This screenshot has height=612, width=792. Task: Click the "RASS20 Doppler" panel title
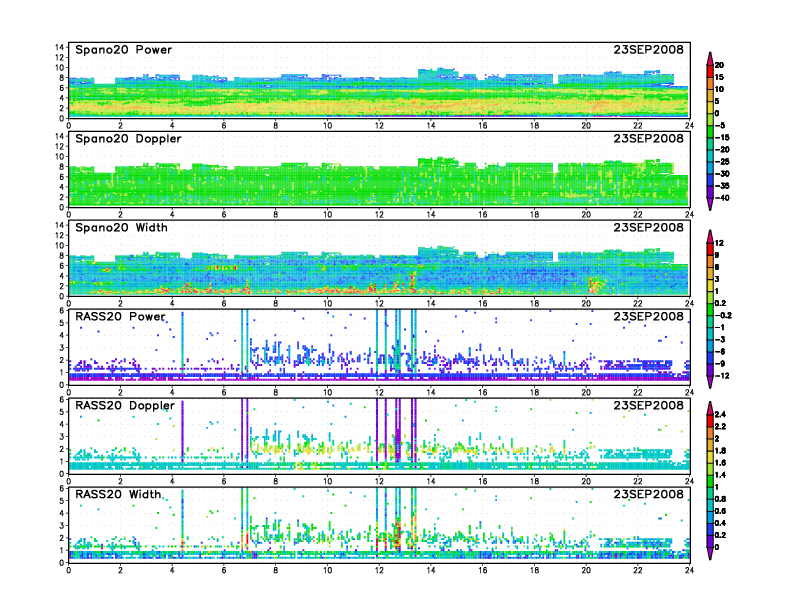pos(125,405)
